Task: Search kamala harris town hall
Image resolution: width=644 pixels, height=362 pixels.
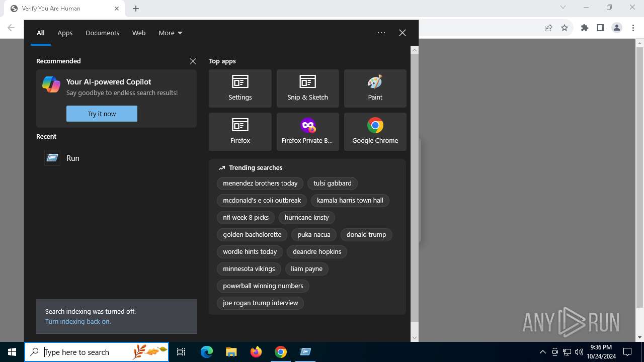Action: click(350, 201)
